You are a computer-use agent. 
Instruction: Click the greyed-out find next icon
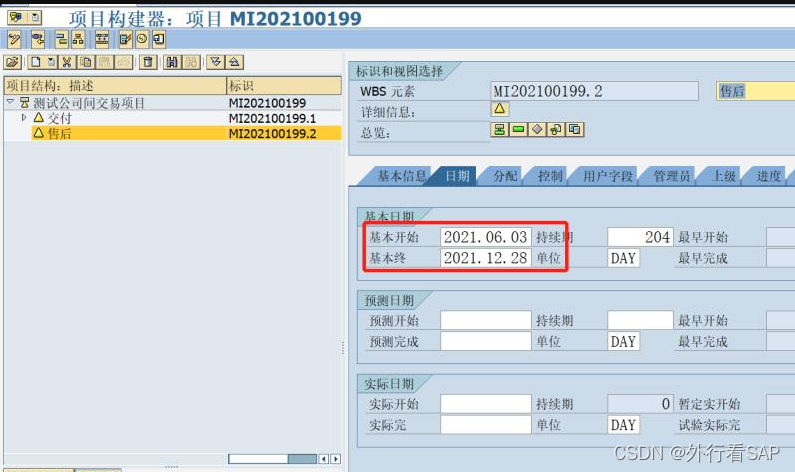click(191, 62)
